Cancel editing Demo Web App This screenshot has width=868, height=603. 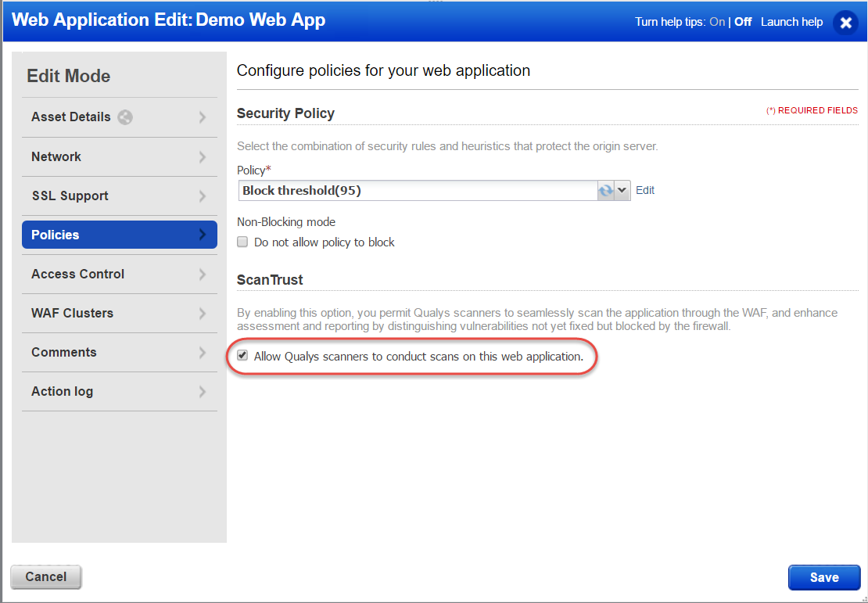(45, 576)
